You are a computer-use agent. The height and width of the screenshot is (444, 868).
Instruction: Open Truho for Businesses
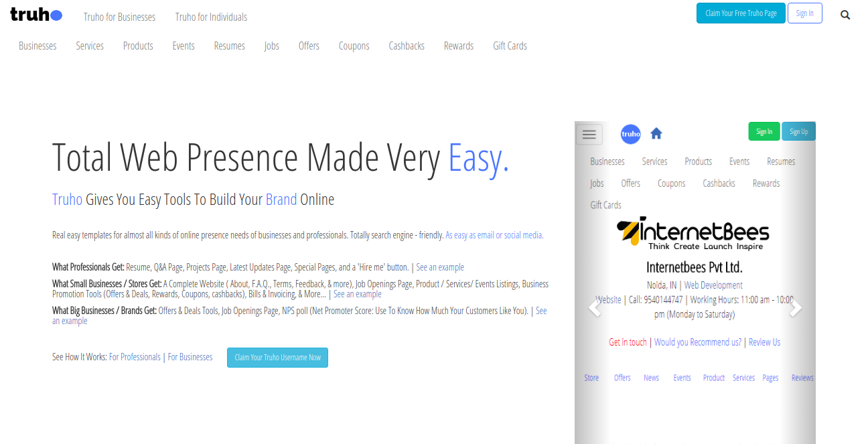tap(119, 17)
